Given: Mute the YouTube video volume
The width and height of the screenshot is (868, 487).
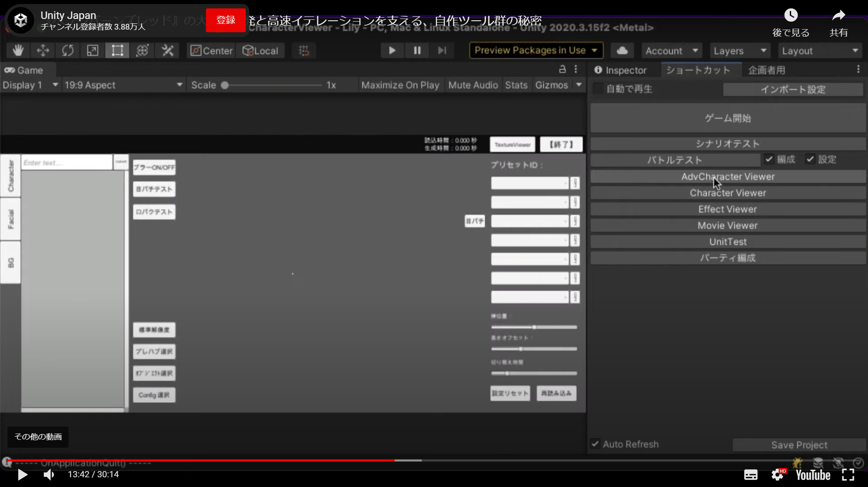Looking at the screenshot, I should [x=49, y=475].
